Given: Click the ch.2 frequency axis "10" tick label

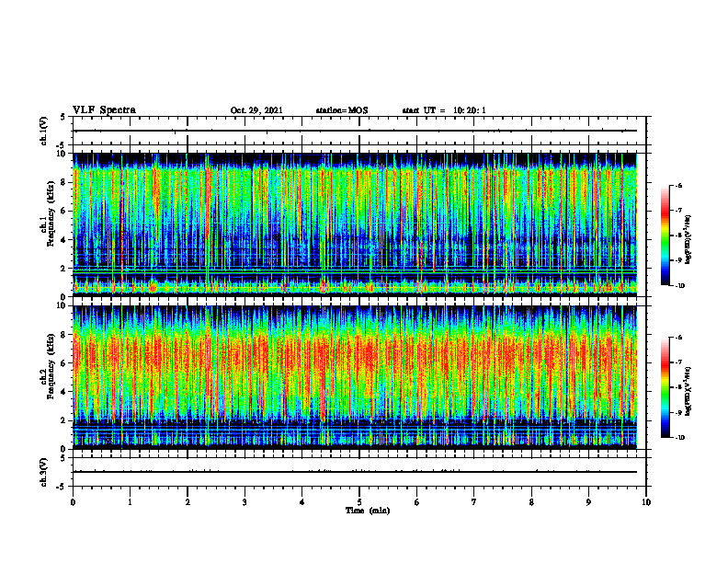Looking at the screenshot, I should [62, 305].
